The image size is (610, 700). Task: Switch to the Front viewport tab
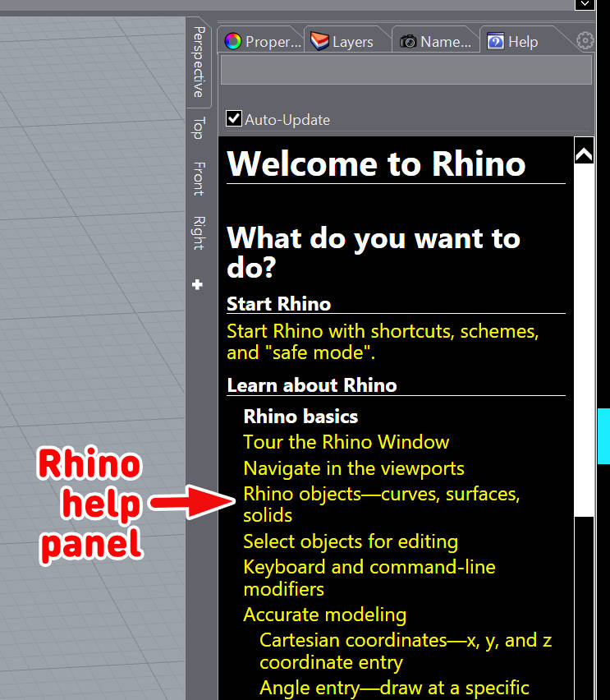point(198,179)
